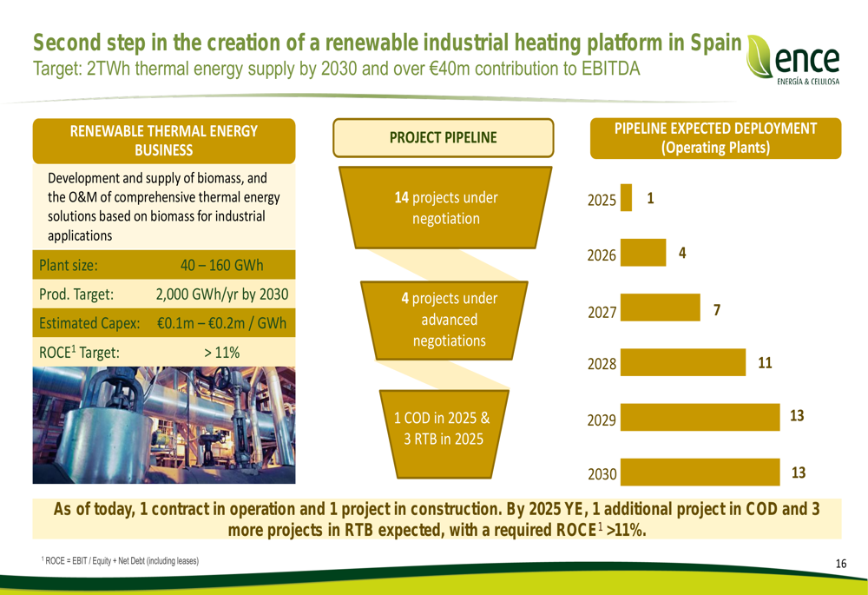Screen dimensions: 868x595
Task: Click the 2025 chart bar
Action: pos(626,198)
